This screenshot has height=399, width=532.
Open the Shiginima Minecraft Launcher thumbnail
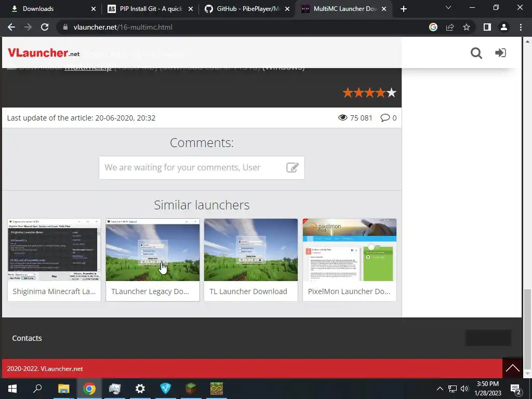54,250
